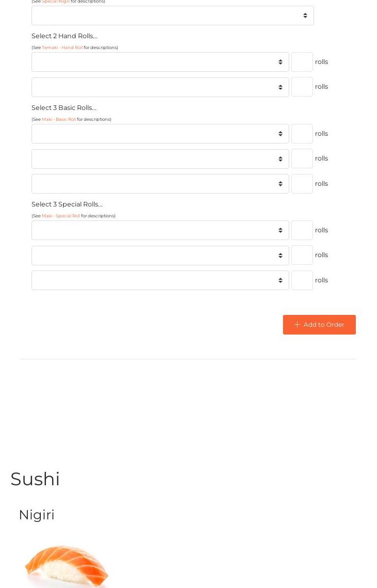Focus the first Hand Roll quantity field
377x588 pixels.
302,62
